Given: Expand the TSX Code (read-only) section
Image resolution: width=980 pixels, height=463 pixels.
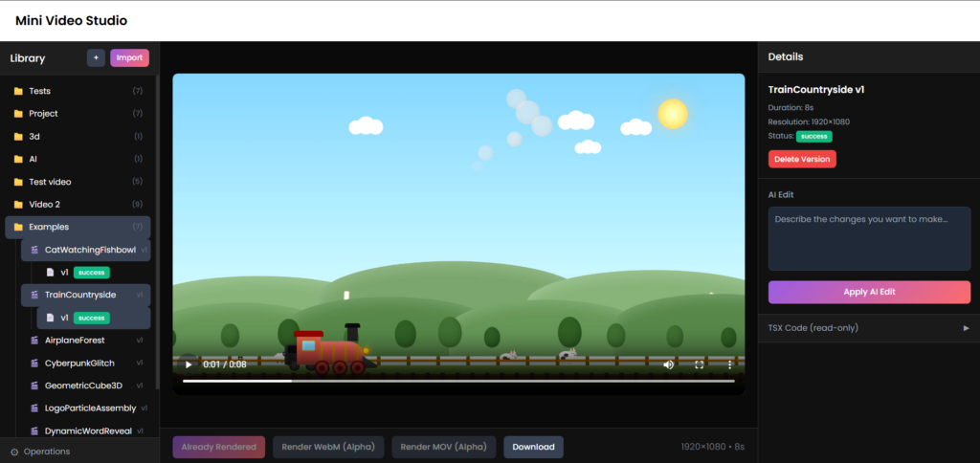Looking at the screenshot, I should coord(869,328).
